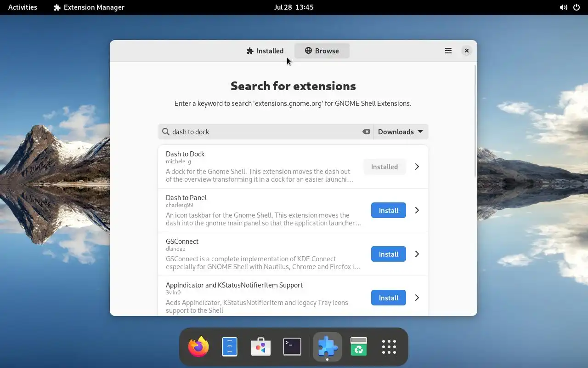Screen dimensions: 588x368
Task: Clear the search text with backspace icon
Action: click(366, 132)
